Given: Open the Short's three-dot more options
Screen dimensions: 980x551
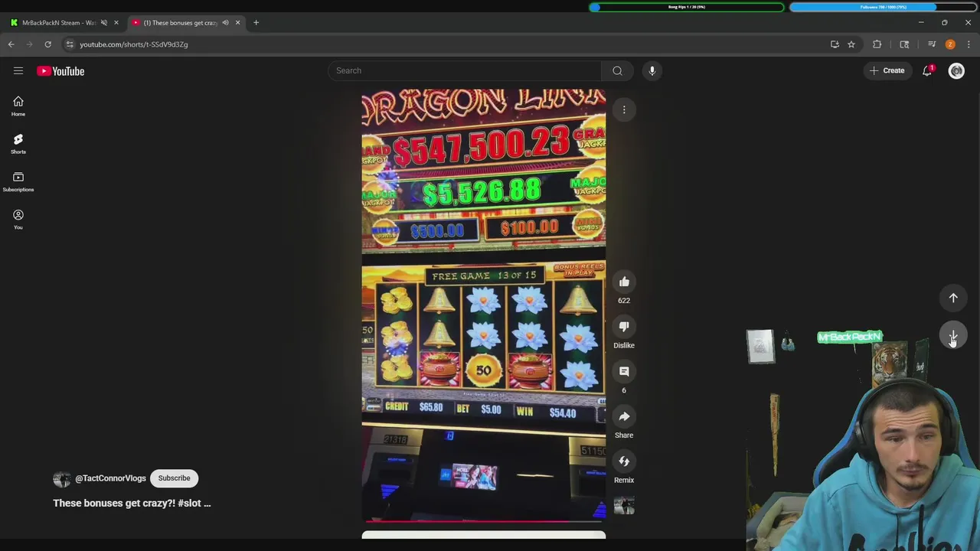Looking at the screenshot, I should 624,110.
